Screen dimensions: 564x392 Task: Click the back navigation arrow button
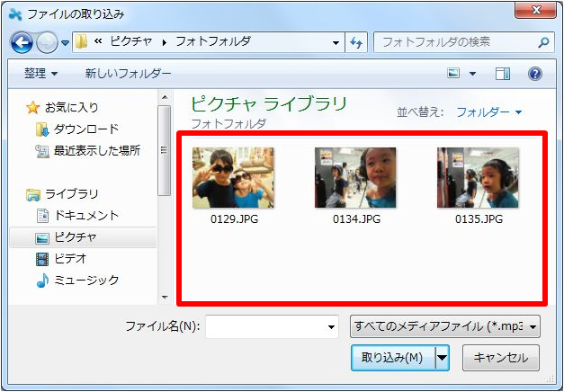pos(22,42)
